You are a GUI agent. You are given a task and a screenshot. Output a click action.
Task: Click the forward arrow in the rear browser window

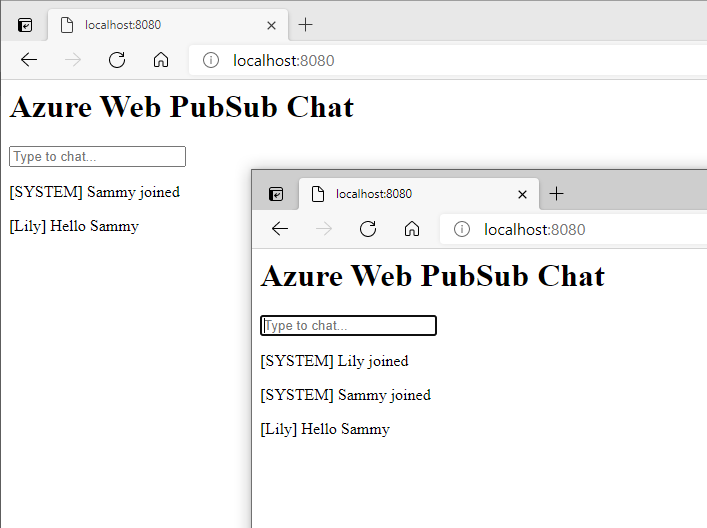tap(73, 60)
